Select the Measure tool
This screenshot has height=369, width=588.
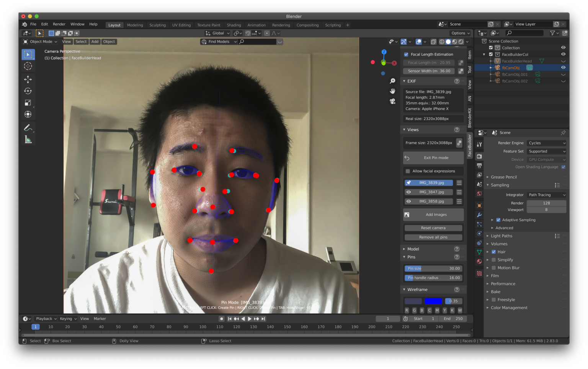[x=28, y=139]
